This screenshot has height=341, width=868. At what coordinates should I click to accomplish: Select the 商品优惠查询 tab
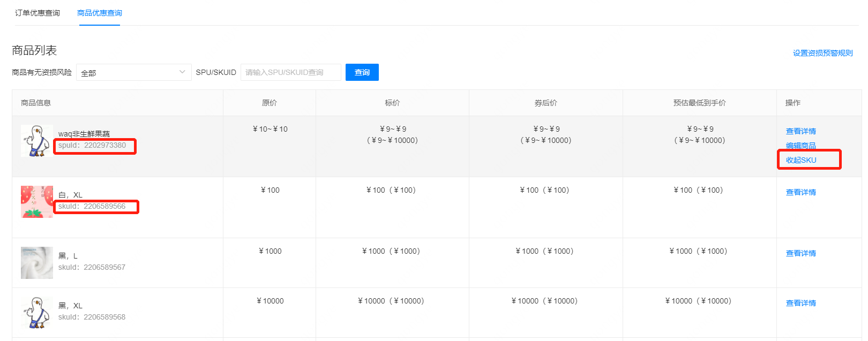click(100, 13)
